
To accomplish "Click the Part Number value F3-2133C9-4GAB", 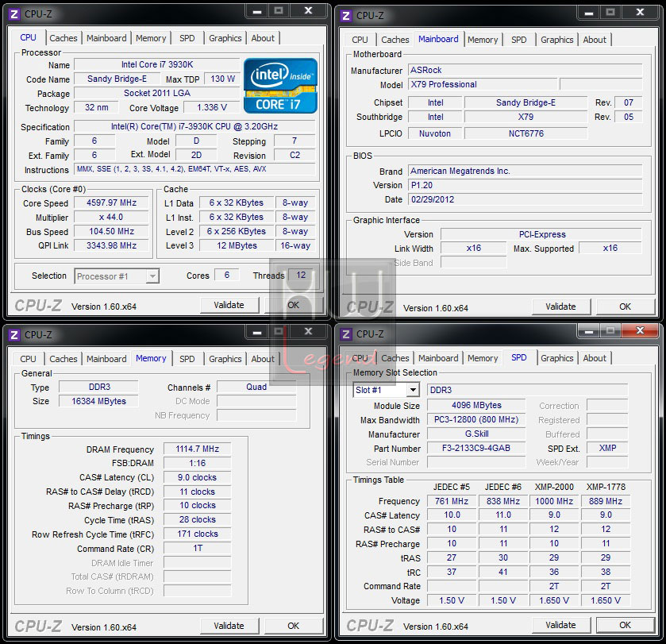I will pyautogui.click(x=476, y=448).
